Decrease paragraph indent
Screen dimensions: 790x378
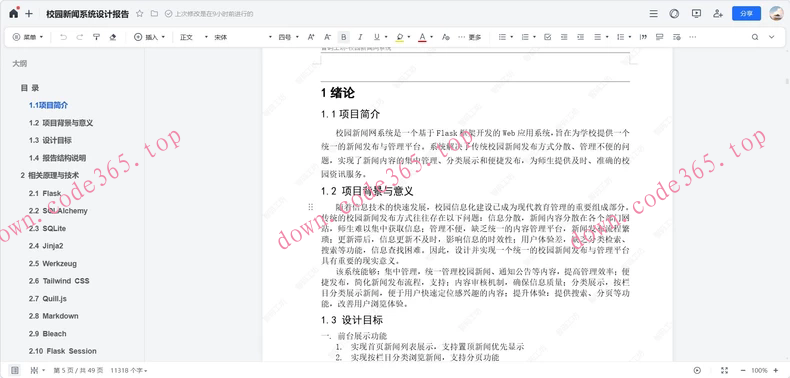[564, 37]
